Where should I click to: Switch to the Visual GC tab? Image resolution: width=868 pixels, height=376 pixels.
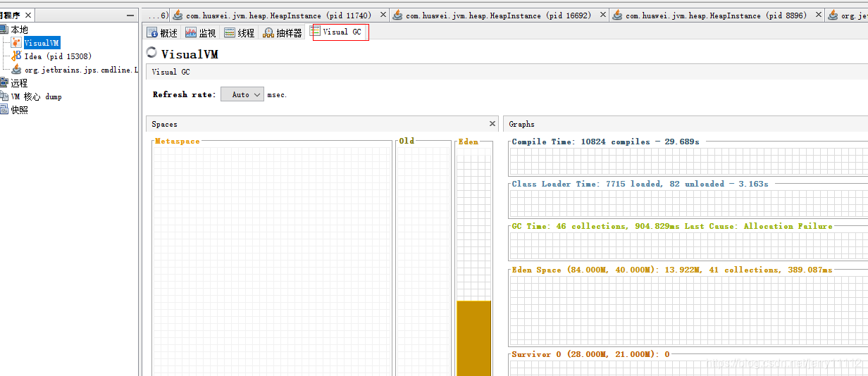point(341,32)
